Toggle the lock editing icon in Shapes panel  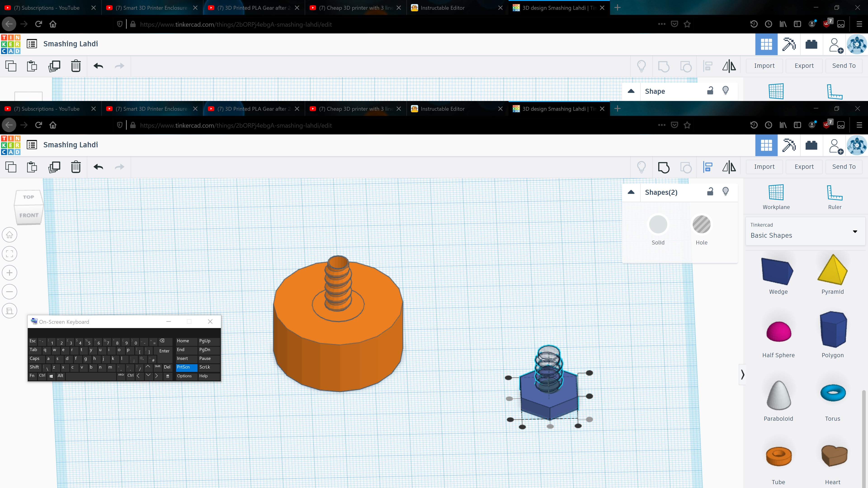click(710, 192)
